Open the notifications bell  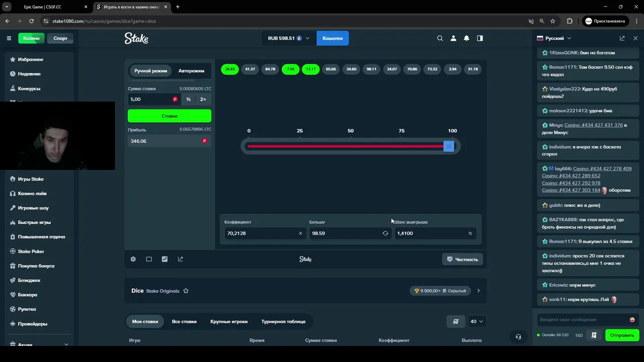pos(466,38)
